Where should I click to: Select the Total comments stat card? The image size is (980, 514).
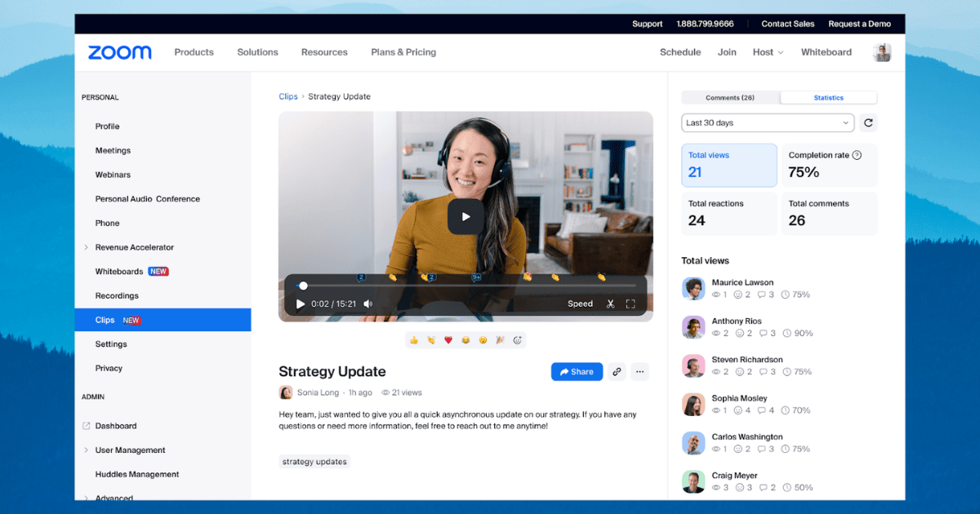[x=829, y=214]
